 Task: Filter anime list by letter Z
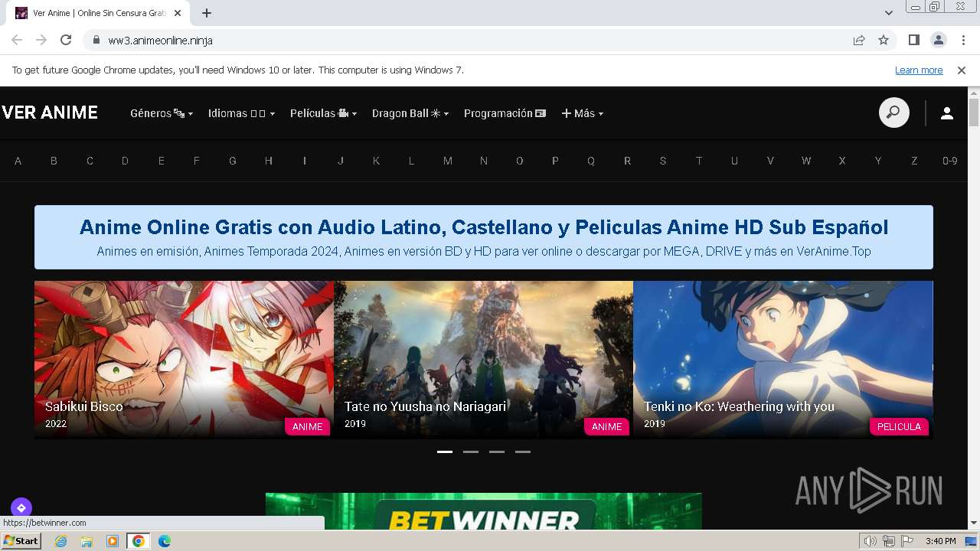(914, 161)
